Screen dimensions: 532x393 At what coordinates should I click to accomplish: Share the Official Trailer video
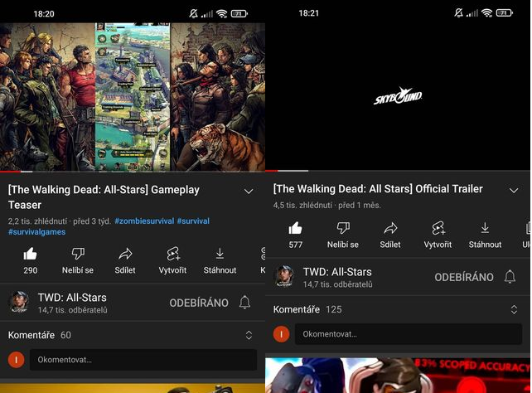pyautogui.click(x=390, y=229)
